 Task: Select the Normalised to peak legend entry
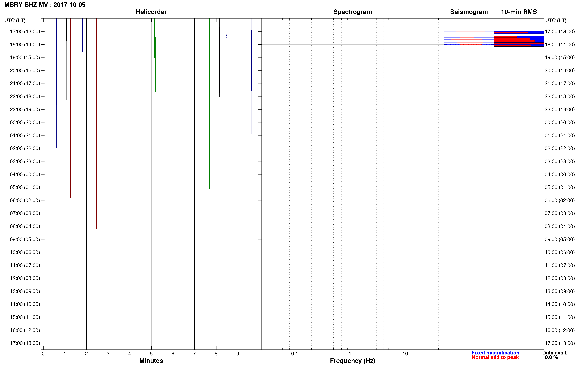pyautogui.click(x=495, y=357)
